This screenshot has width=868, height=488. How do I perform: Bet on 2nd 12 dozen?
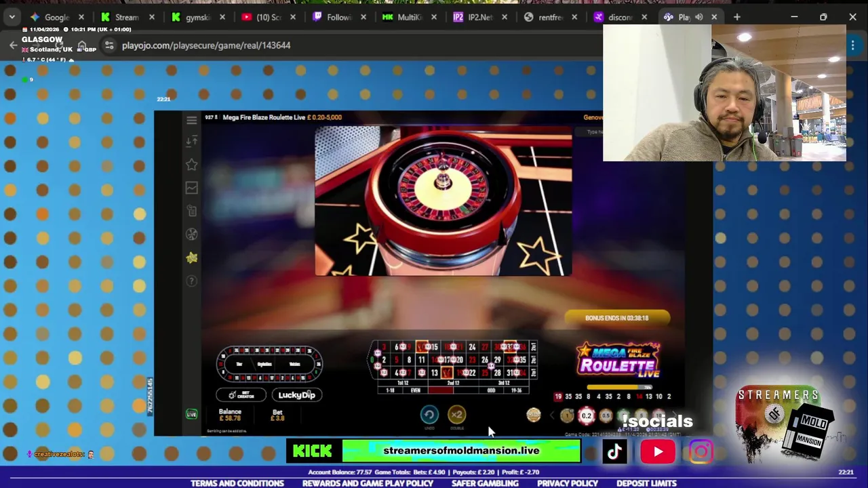(x=454, y=384)
